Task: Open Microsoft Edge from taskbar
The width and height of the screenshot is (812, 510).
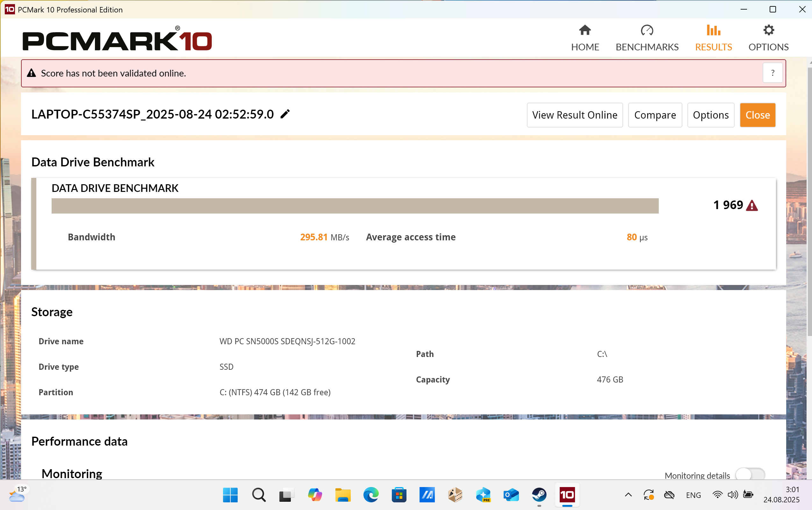Action: click(x=370, y=495)
